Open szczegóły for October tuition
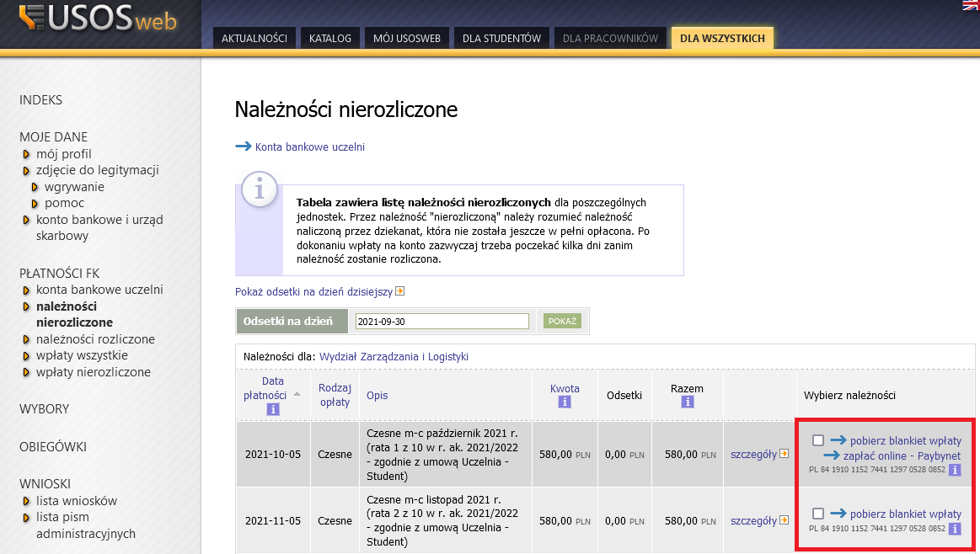The height and width of the screenshot is (554, 980). click(753, 454)
